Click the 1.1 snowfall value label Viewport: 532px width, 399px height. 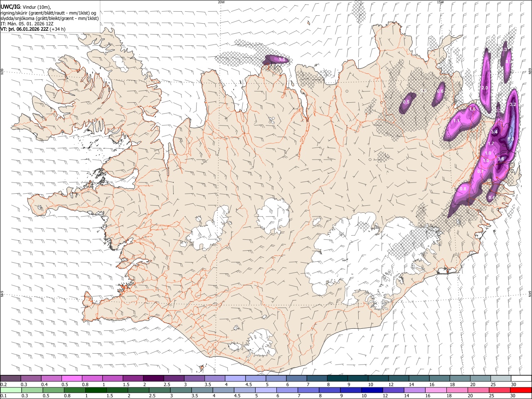pyautogui.click(x=456, y=121)
